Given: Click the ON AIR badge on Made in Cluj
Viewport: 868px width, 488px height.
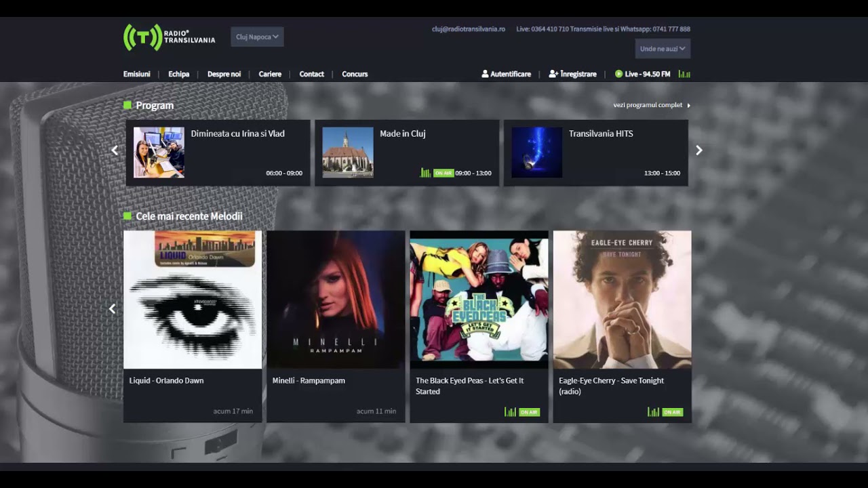Looking at the screenshot, I should pyautogui.click(x=443, y=173).
